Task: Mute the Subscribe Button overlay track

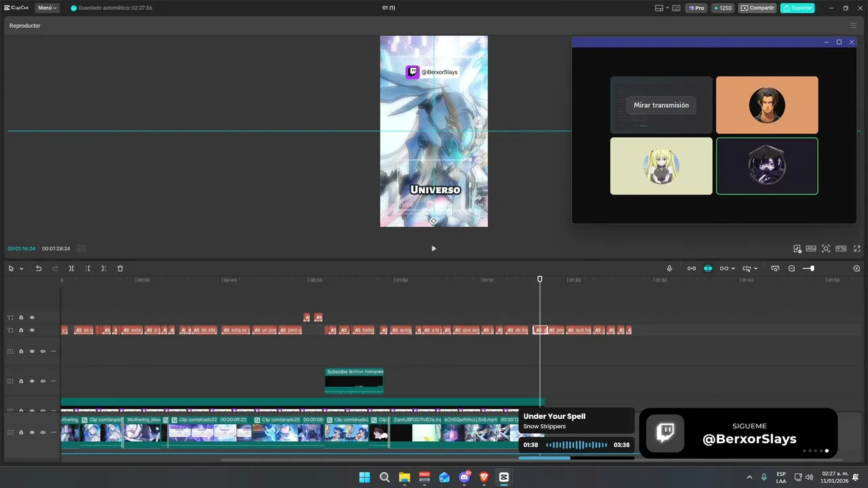Action: pyautogui.click(x=43, y=381)
